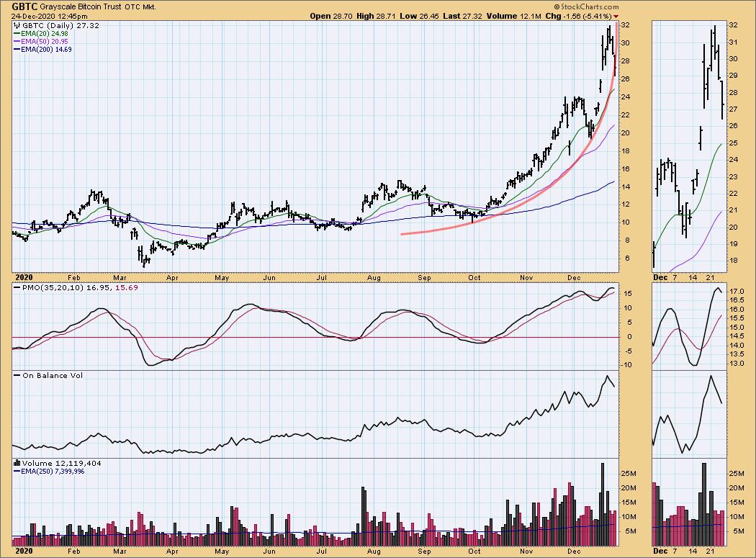Click the GBTC ticker symbol in the title
This screenshot has height=558, width=756.
[24, 6]
